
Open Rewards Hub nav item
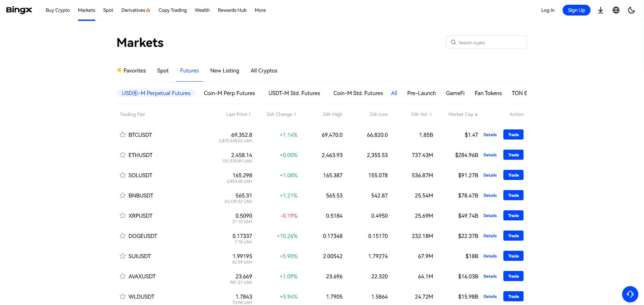pyautogui.click(x=232, y=10)
